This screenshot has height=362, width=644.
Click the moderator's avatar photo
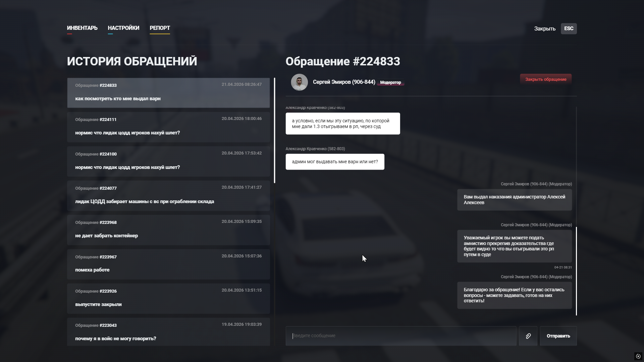[x=299, y=82]
